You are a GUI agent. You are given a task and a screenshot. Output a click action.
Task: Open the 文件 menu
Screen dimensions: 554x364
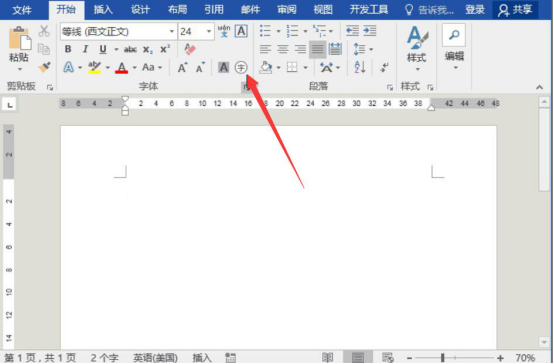click(22, 10)
